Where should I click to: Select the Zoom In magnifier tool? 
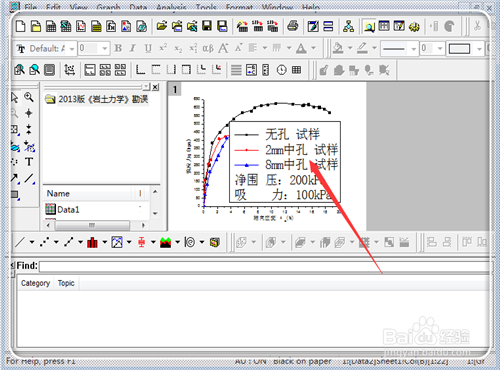pos(29,98)
